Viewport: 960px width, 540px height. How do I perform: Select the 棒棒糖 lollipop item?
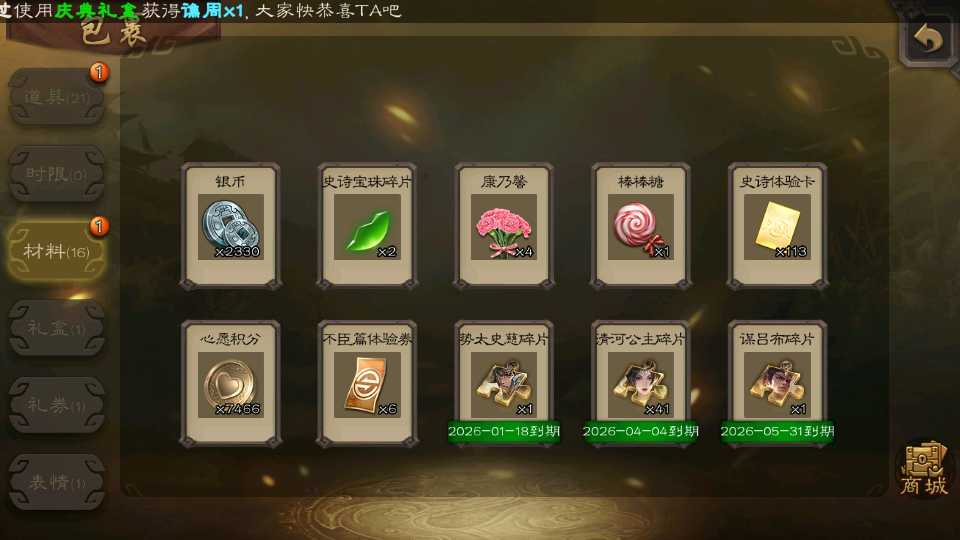click(640, 225)
